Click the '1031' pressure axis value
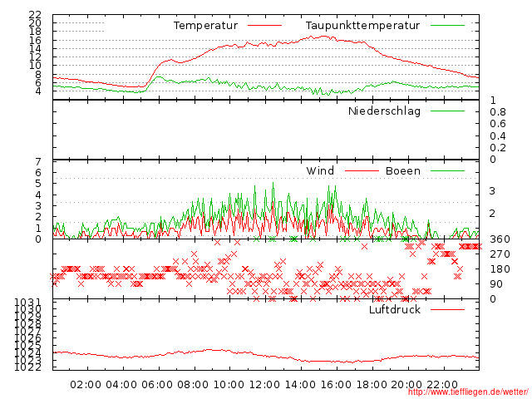The width and height of the screenshot is (532, 399). click(x=28, y=302)
